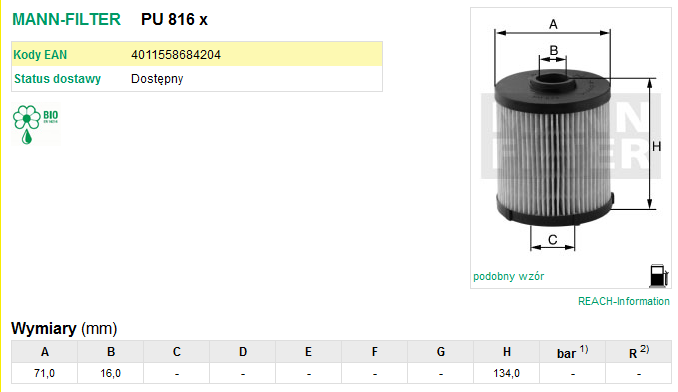Open the REACH-Information link

[624, 301]
